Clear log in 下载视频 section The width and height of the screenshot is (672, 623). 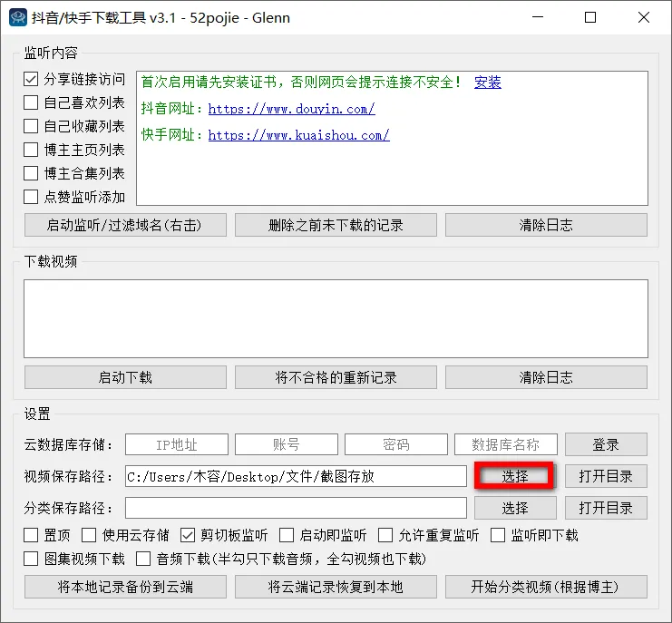pos(547,377)
